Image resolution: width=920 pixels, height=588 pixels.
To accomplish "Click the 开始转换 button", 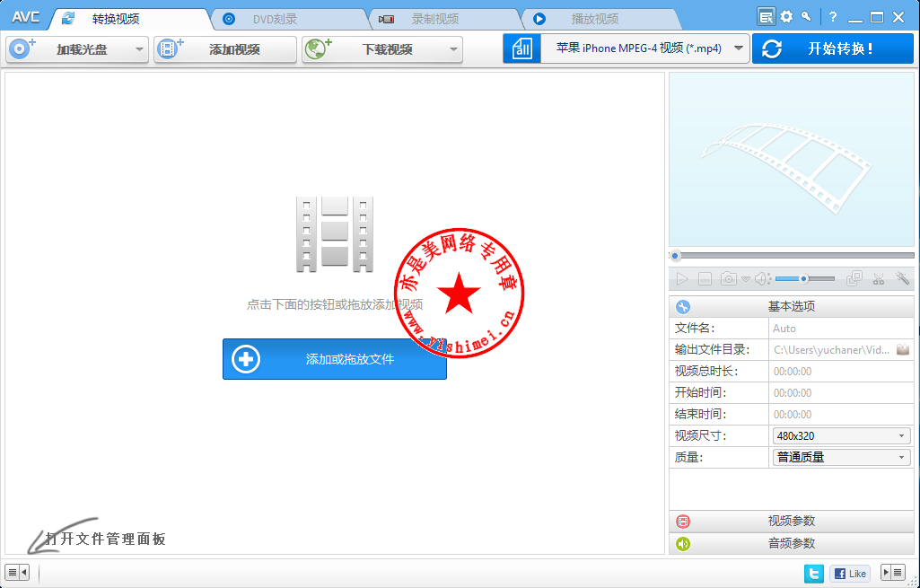I will [x=833, y=48].
